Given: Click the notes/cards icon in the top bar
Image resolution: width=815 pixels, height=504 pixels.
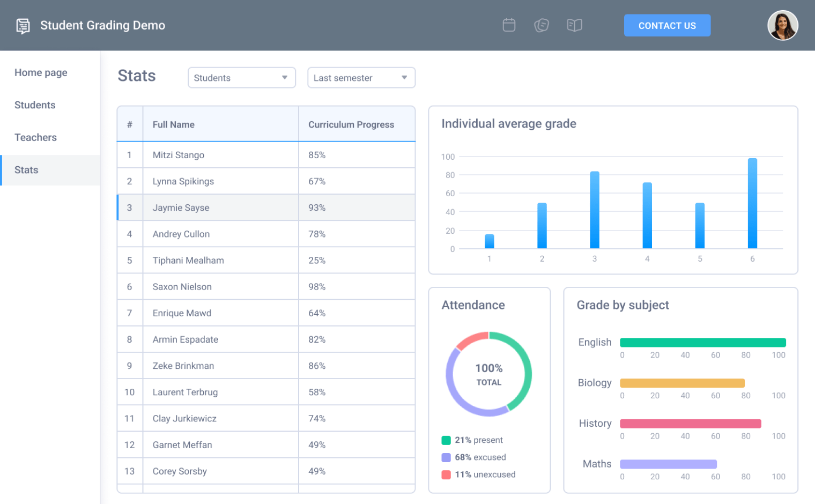Looking at the screenshot, I should 542,25.
